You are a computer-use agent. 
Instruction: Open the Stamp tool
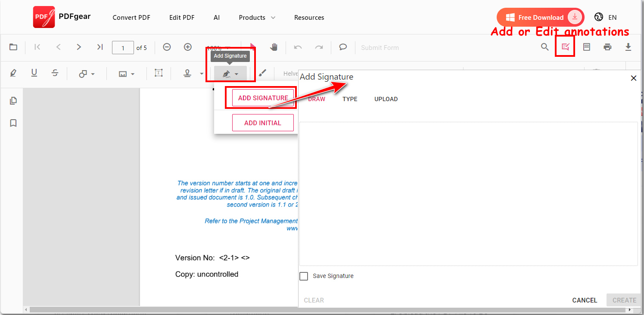187,73
